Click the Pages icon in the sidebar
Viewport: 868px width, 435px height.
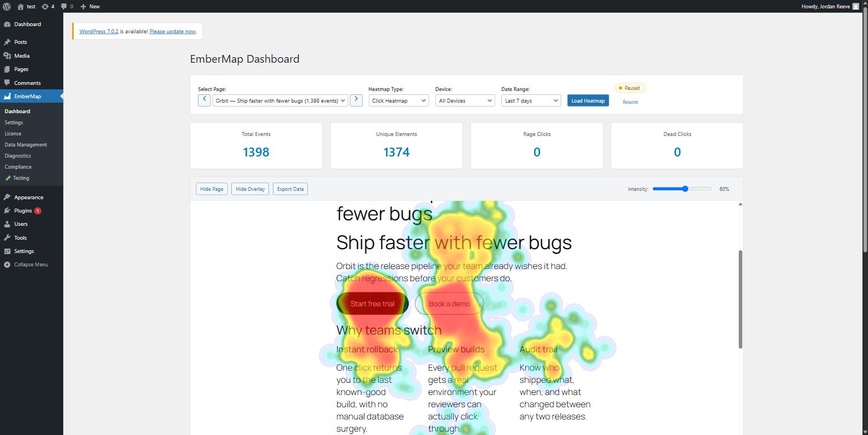(x=7, y=69)
